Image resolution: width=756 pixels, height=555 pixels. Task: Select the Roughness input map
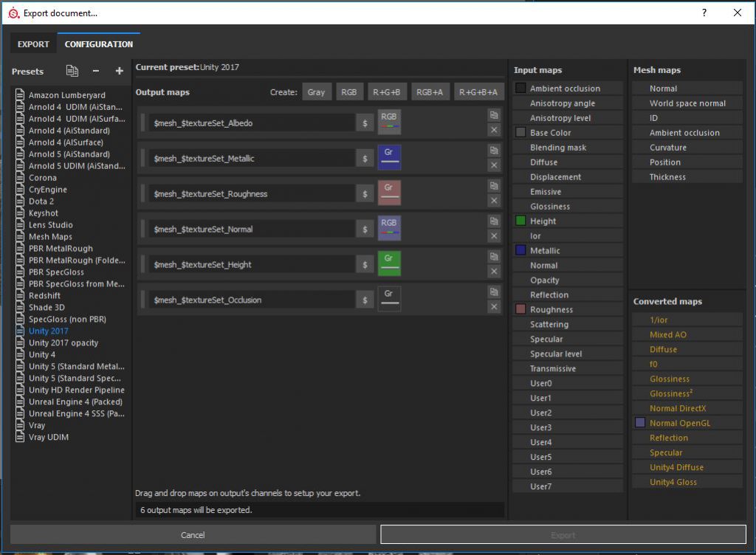tap(568, 309)
